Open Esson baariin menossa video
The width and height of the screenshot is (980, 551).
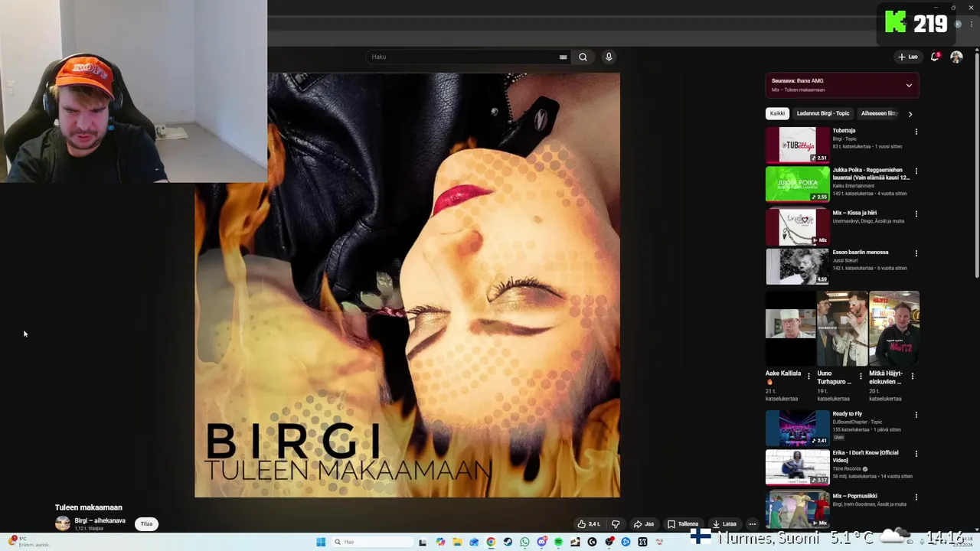pyautogui.click(x=797, y=266)
